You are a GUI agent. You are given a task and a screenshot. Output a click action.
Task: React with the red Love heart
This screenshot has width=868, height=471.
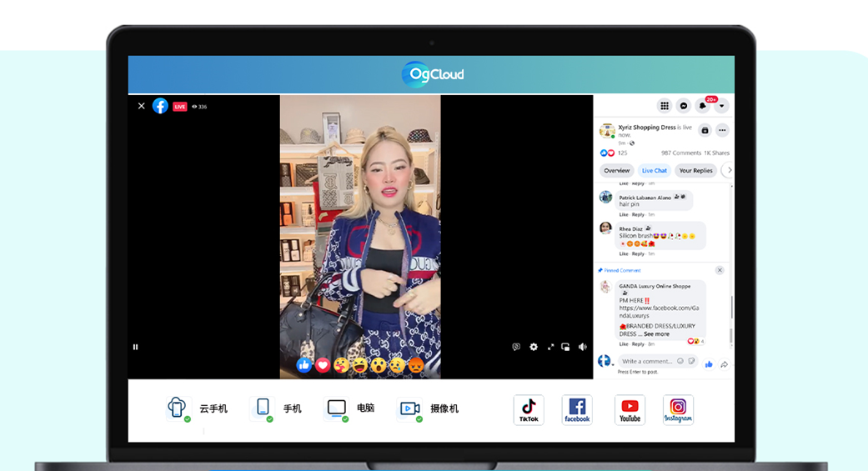coord(323,365)
